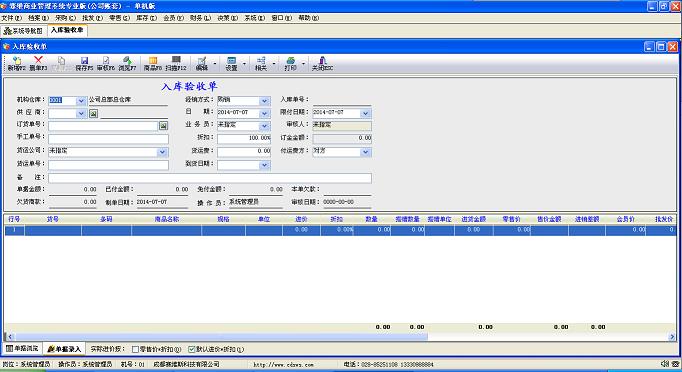
Task: Click the red X 删单F3 delete icon
Action: (x=38, y=60)
